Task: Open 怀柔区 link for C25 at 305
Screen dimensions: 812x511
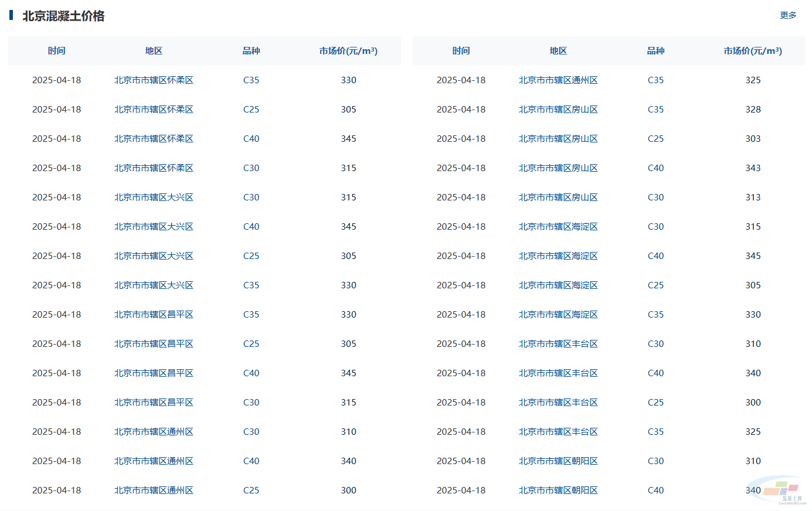Action: [154, 110]
